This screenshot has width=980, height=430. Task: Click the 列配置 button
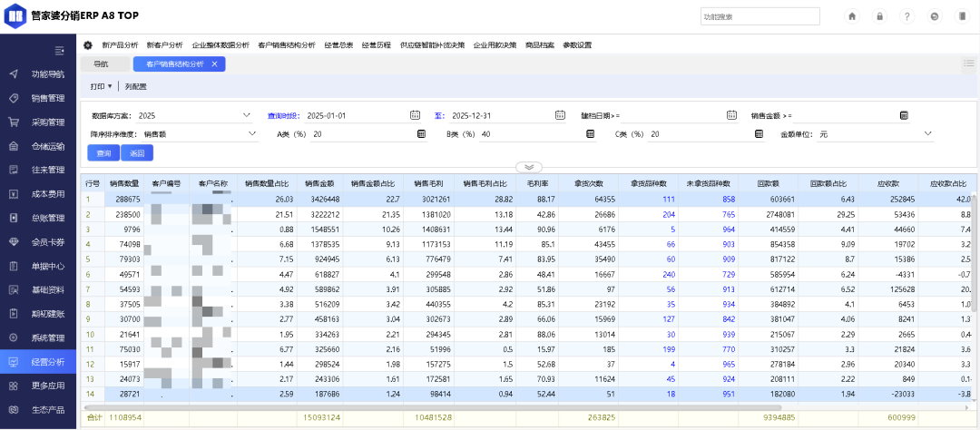click(135, 87)
